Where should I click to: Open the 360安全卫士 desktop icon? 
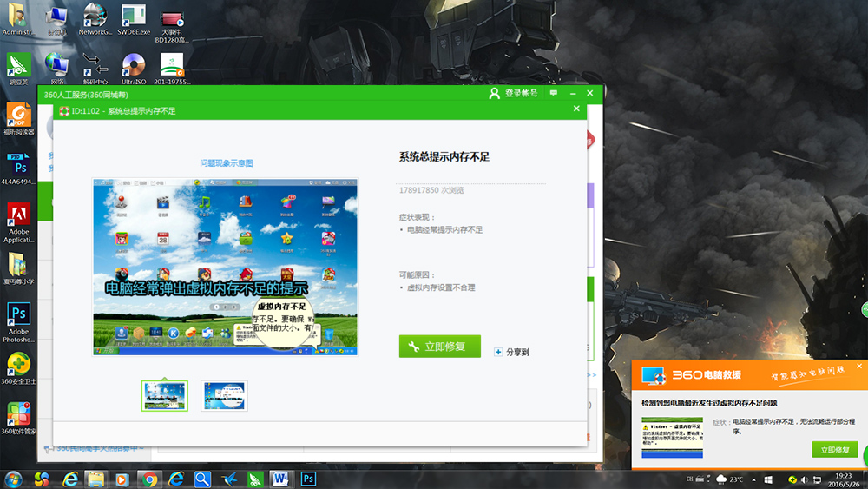(18, 367)
